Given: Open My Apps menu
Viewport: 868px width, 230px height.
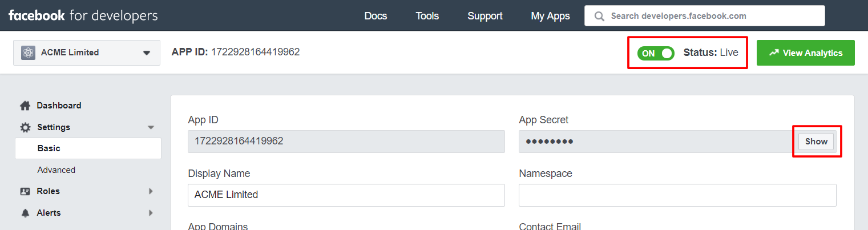Looking at the screenshot, I should (550, 16).
